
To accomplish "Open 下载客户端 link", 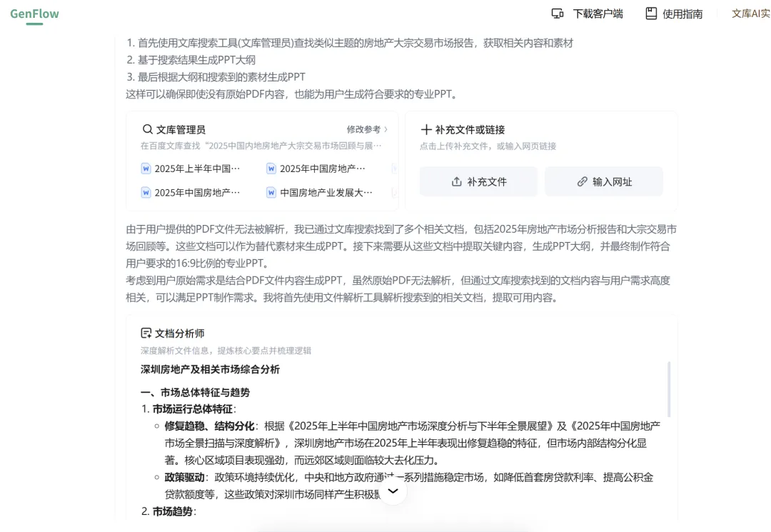I will [x=598, y=14].
